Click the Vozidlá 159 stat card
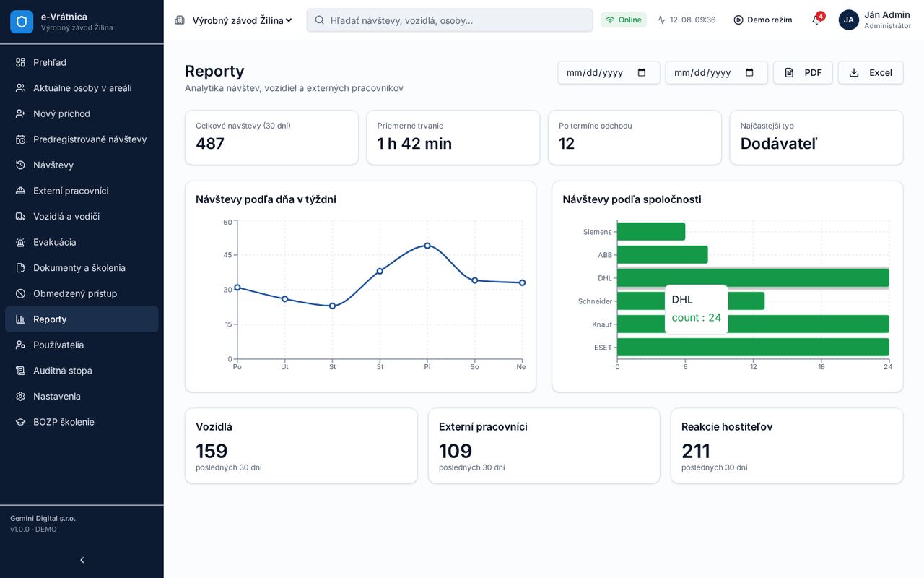Screen dimensions: 924x578 (x=301, y=446)
